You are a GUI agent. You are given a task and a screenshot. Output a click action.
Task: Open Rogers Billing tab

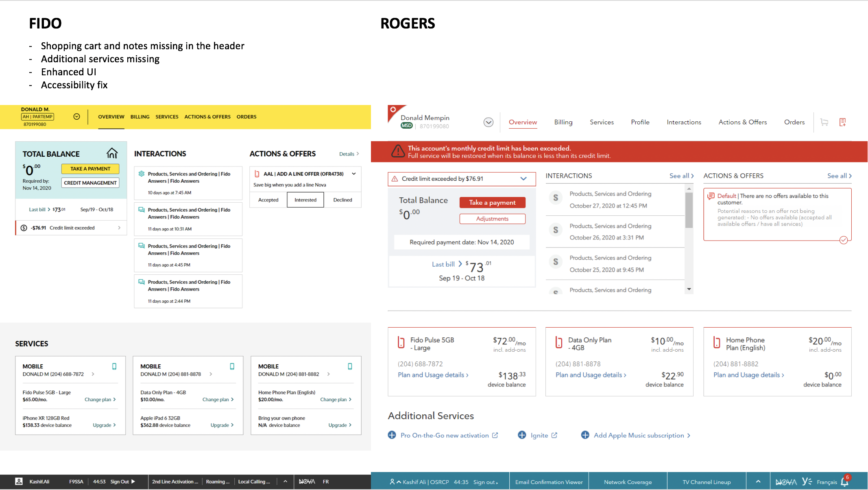click(563, 122)
